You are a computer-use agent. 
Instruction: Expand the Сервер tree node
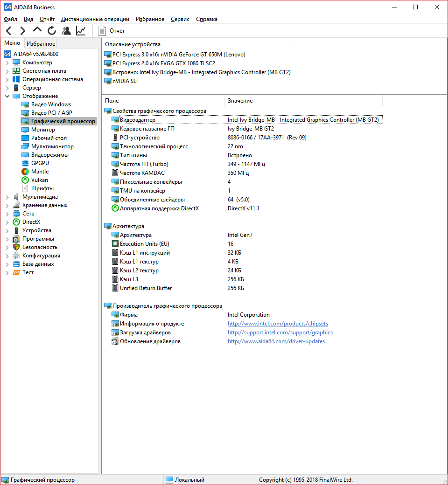7,88
